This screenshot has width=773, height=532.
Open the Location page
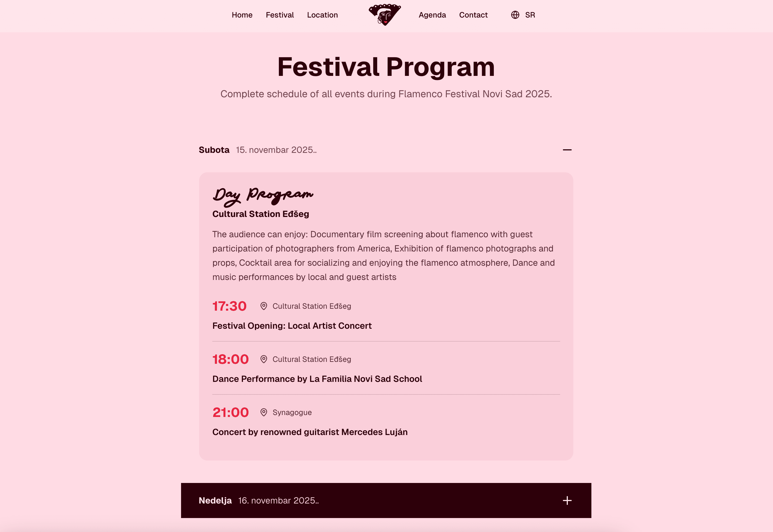pos(322,15)
